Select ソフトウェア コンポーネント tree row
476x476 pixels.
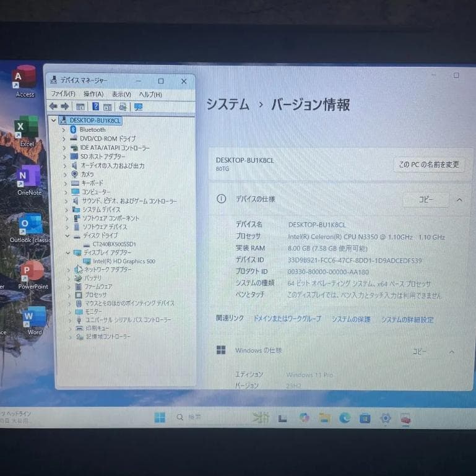click(111, 219)
